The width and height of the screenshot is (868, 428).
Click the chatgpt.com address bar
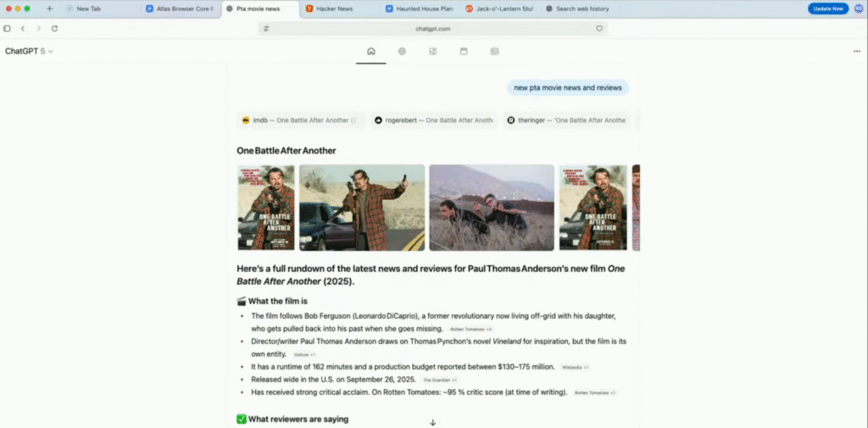[432, 28]
